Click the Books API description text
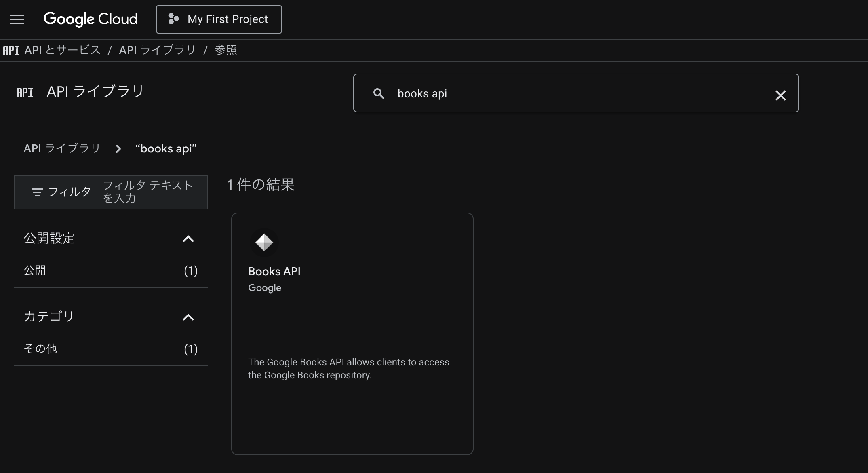Screen dimensions: 868x473 click(x=349, y=369)
